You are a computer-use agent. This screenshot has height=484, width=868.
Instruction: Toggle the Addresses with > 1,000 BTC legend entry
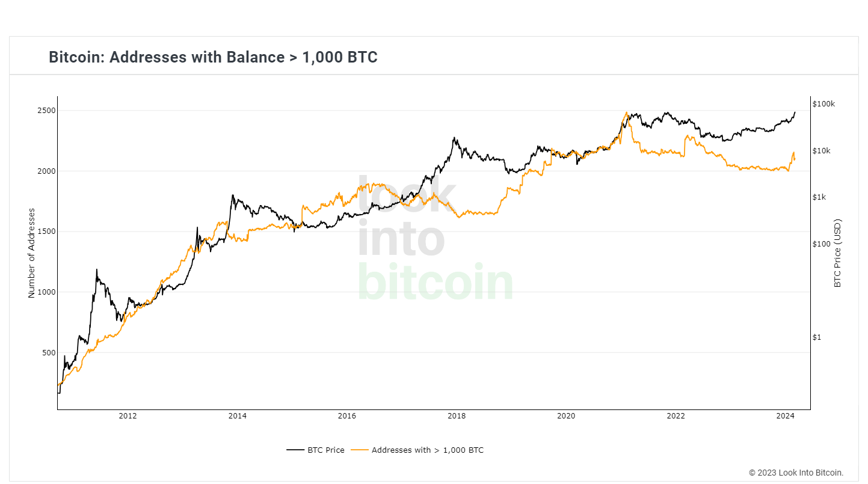tap(427, 450)
